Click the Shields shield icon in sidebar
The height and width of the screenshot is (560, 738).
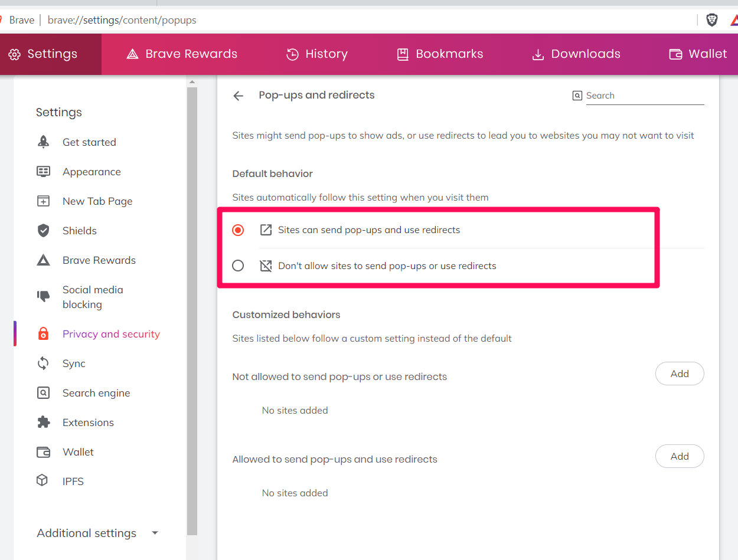[x=43, y=230]
